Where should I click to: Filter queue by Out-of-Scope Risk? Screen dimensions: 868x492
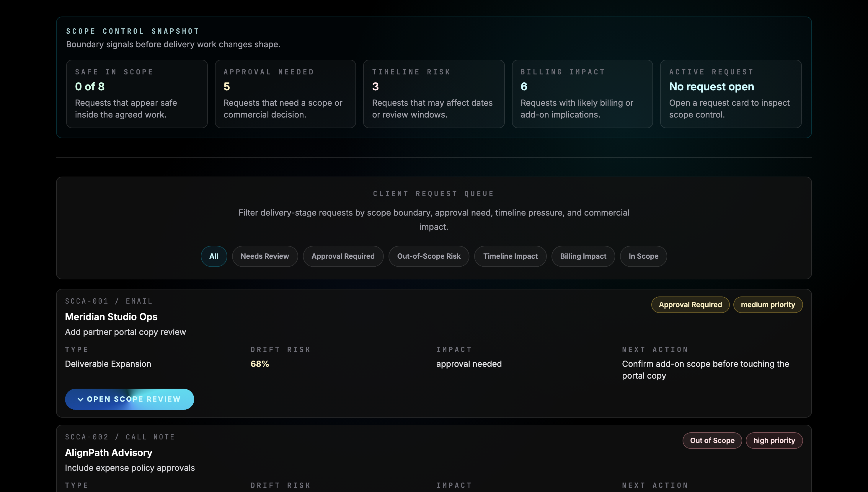click(429, 256)
